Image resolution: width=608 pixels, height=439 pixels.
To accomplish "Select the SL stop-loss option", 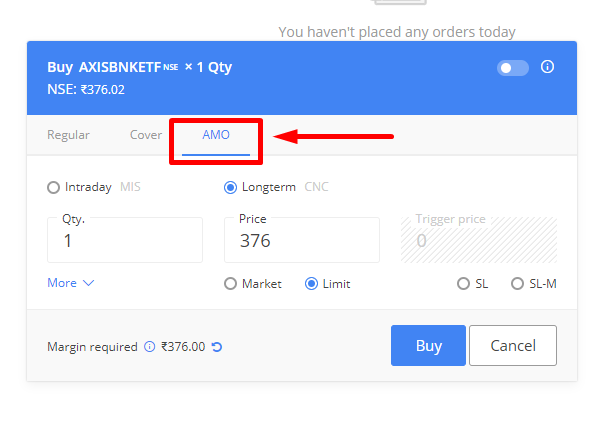I will tap(463, 283).
